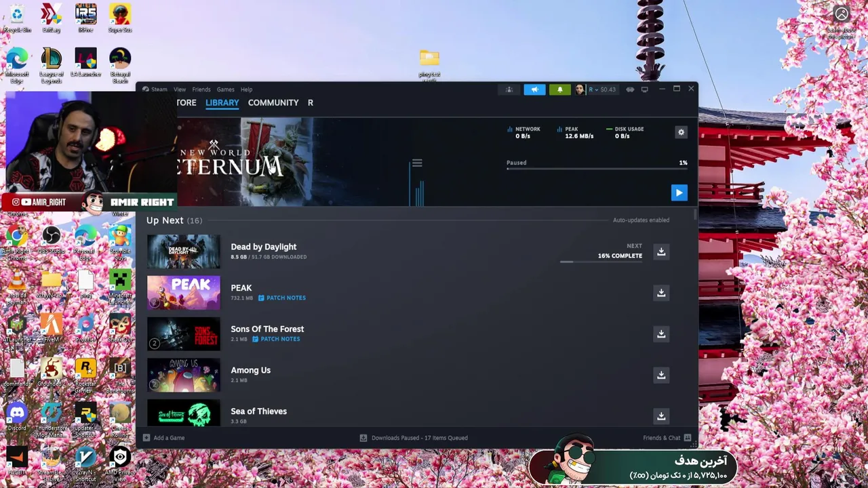The width and height of the screenshot is (868, 488).
Task: Switch to the LIBRARY tab
Action: point(222,103)
